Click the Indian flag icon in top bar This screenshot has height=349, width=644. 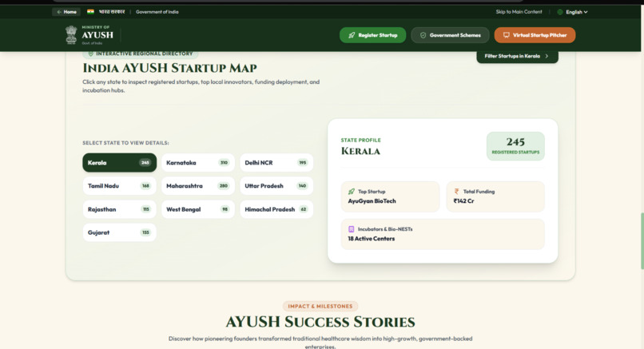(x=90, y=11)
